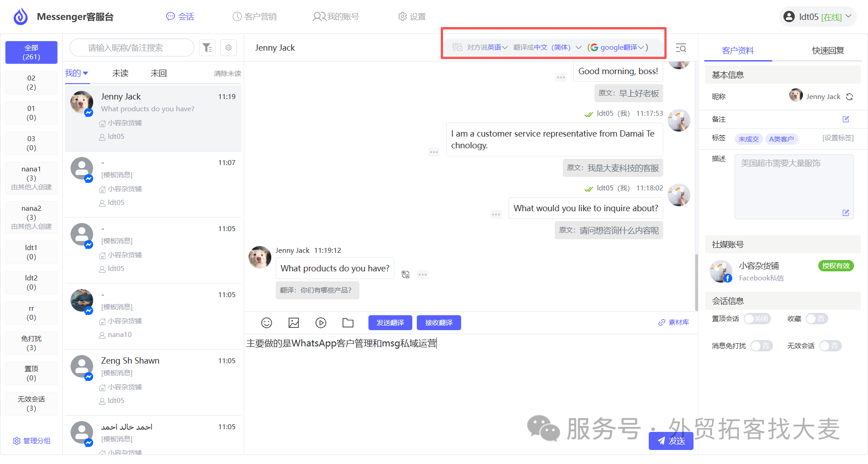Refresh Jenny Jack's nickname with sync icon
Image resolution: width=868 pixels, height=464 pixels.
coord(849,97)
